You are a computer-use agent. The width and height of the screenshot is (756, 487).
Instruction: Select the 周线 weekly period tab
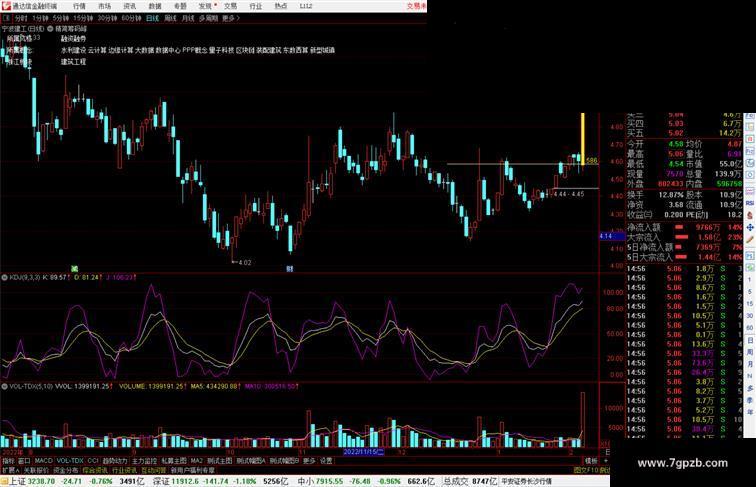(x=170, y=18)
